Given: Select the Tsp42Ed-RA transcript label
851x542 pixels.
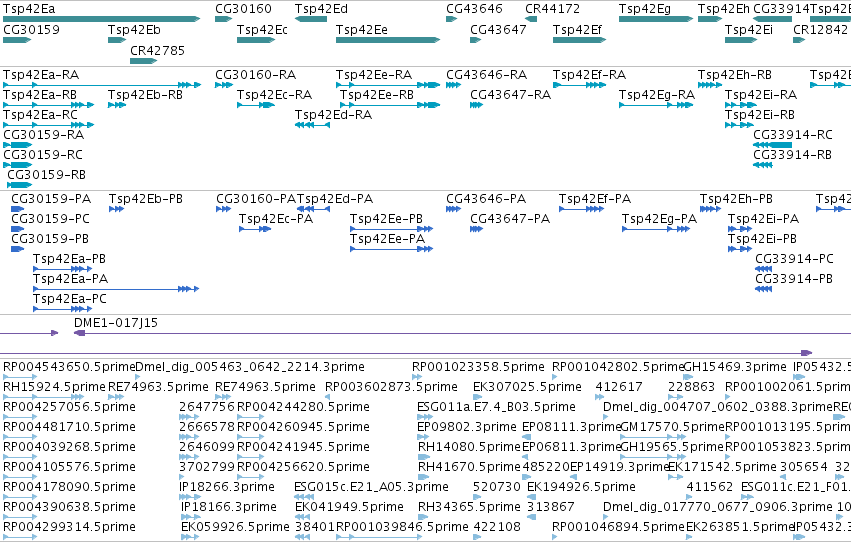Looking at the screenshot, I should point(333,114).
